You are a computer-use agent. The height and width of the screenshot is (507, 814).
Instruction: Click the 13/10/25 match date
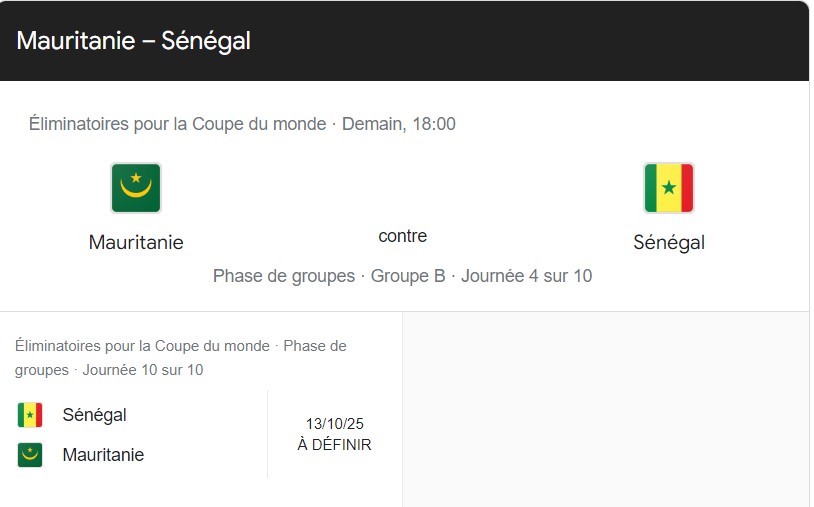point(334,424)
